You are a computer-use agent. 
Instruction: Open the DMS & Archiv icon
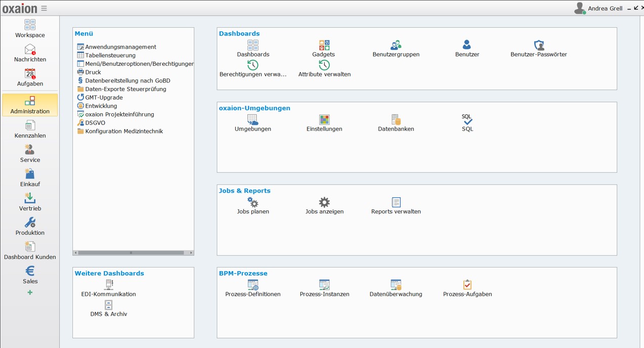coord(108,305)
